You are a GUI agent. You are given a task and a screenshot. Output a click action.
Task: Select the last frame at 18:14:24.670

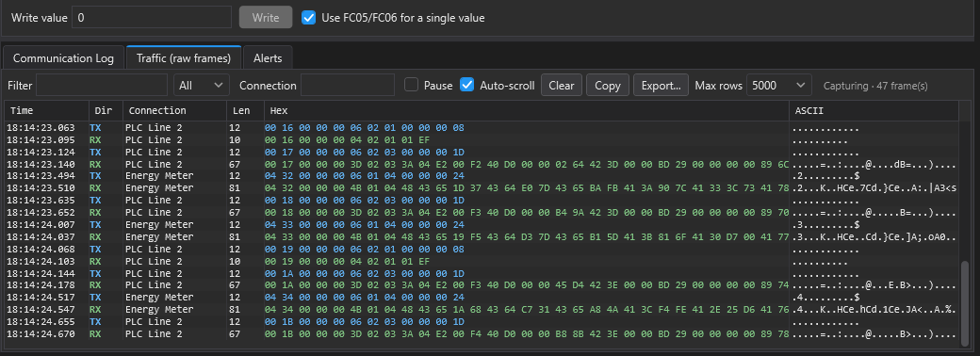(482, 334)
